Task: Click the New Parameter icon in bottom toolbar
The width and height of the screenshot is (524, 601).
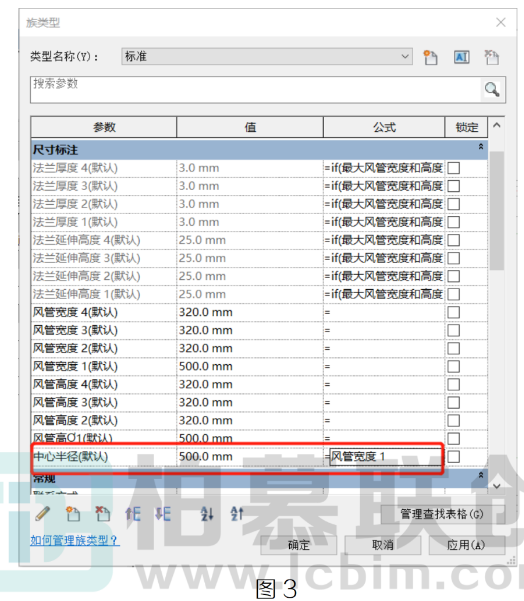Action: point(72,514)
